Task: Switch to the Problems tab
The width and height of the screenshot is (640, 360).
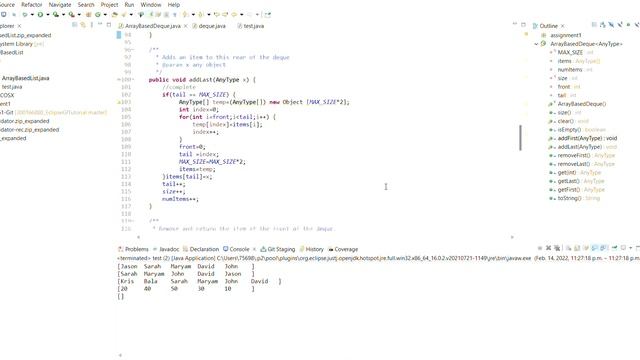Action: click(133, 249)
